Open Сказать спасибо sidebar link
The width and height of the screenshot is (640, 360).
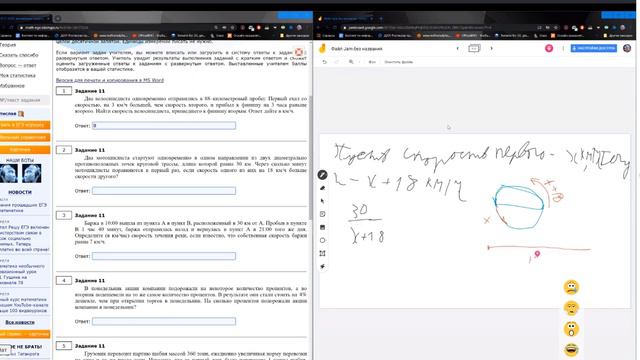pyautogui.click(x=19, y=55)
